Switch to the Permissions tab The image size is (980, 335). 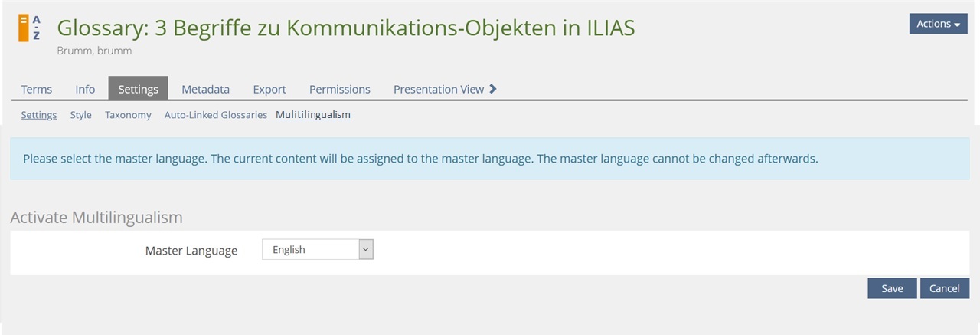[x=339, y=89]
